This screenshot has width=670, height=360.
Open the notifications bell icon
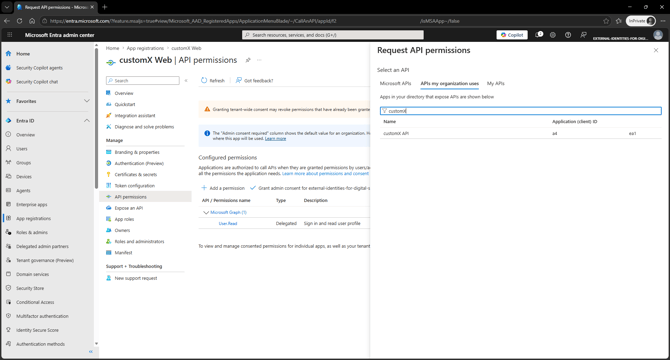[539, 35]
